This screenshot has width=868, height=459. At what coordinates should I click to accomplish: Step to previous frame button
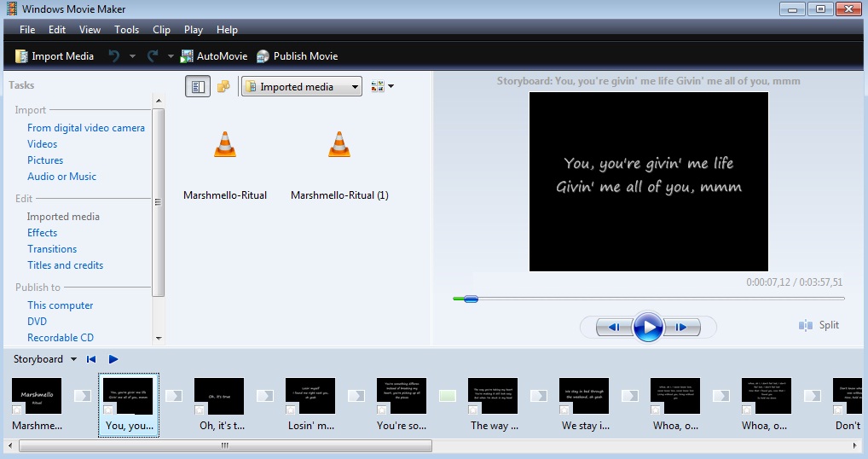615,328
